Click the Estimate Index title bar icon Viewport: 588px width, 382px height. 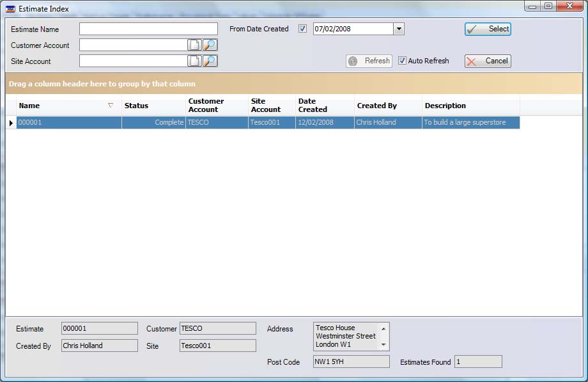pos(10,8)
